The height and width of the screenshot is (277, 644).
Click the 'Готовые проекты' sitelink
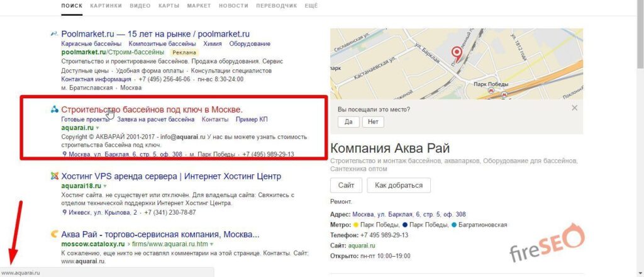click(86, 120)
